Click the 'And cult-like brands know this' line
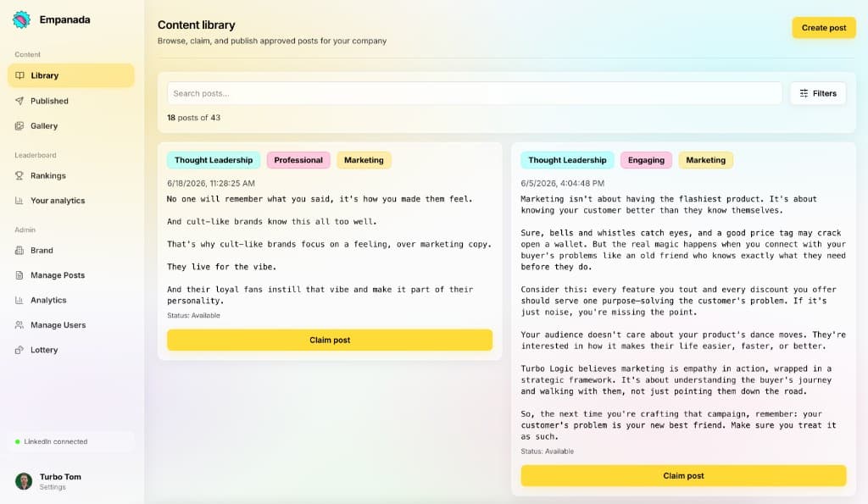 272,221
